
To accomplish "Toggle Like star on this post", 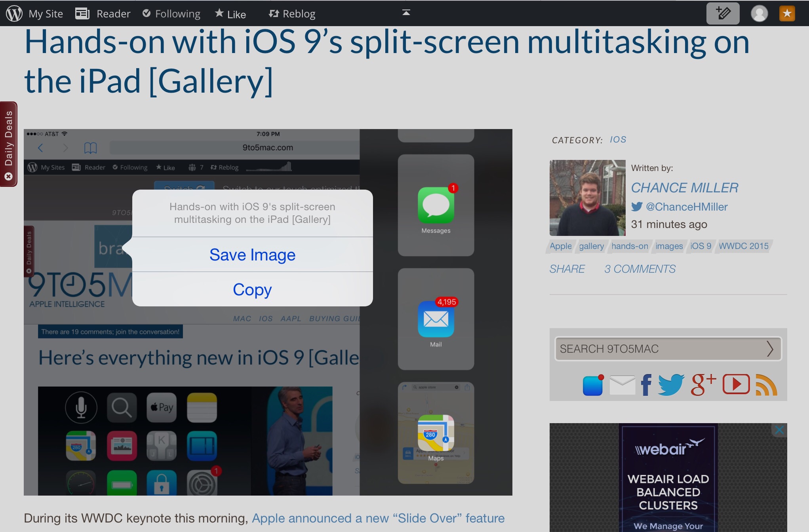I will 230,14.
